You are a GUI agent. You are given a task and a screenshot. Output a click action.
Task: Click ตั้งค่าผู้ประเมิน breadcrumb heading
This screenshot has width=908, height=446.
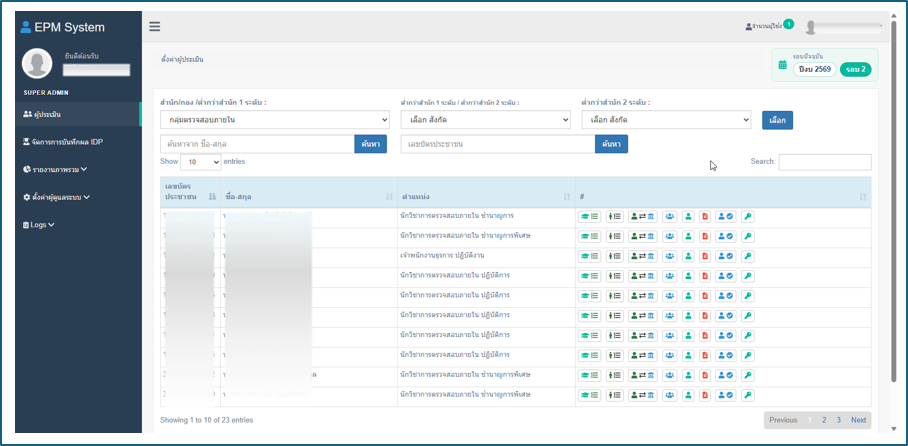182,59
